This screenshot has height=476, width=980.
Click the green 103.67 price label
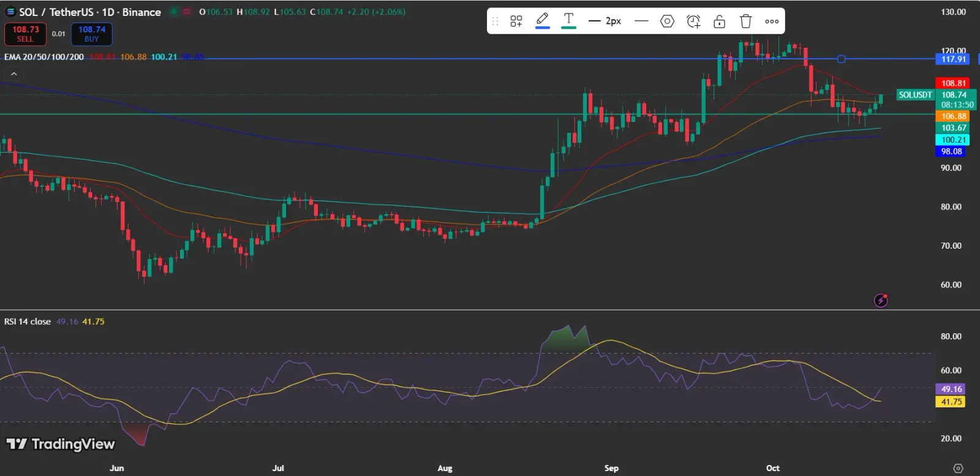(952, 128)
